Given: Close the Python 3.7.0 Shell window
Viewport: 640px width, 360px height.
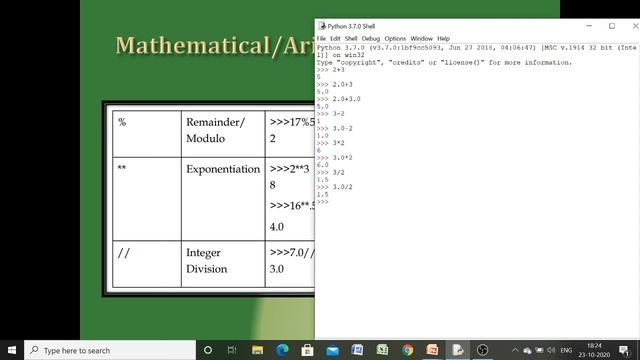Looking at the screenshot, I should click(x=635, y=26).
